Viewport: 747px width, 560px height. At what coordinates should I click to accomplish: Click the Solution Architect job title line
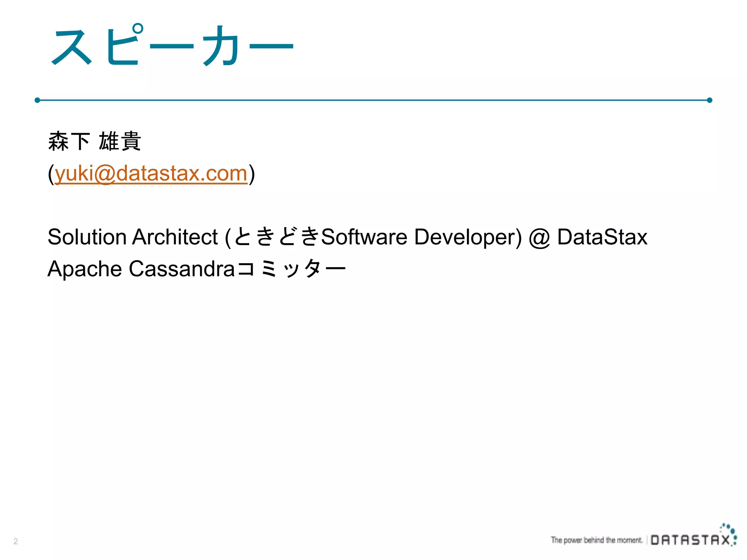pos(347,237)
